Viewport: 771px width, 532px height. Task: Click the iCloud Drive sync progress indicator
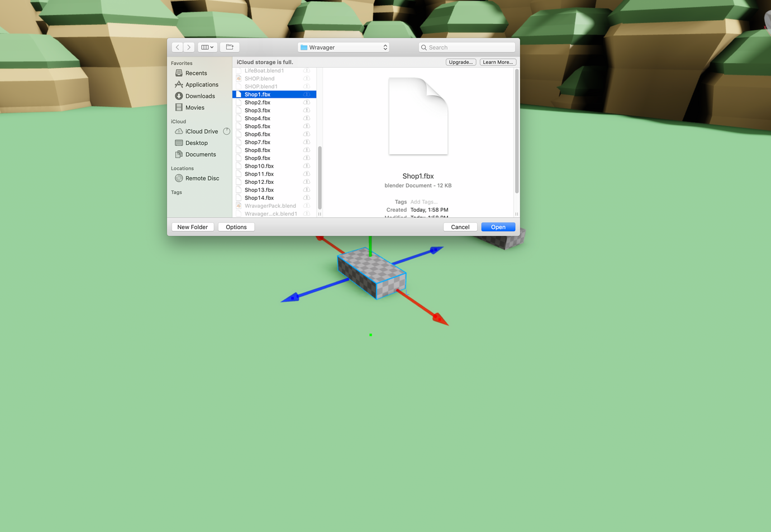pyautogui.click(x=226, y=131)
